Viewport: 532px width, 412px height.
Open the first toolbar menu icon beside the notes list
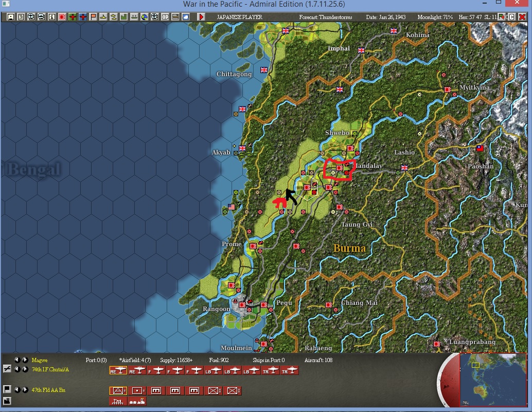tap(10, 16)
